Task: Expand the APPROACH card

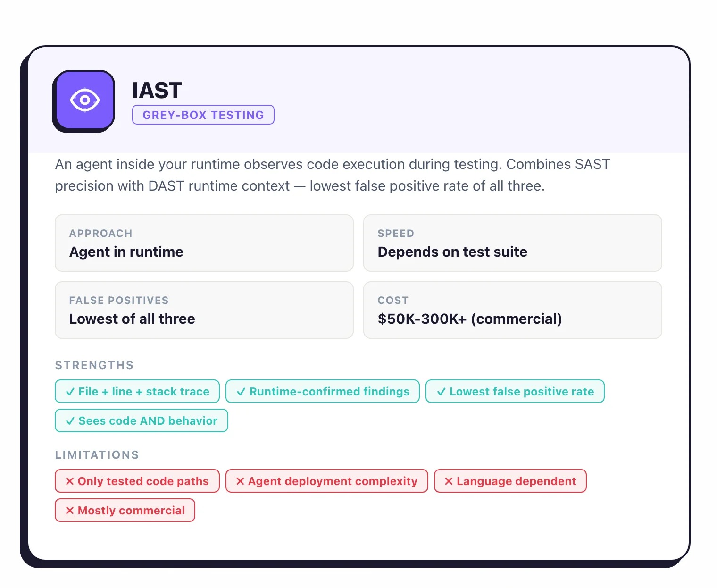Action: point(204,243)
